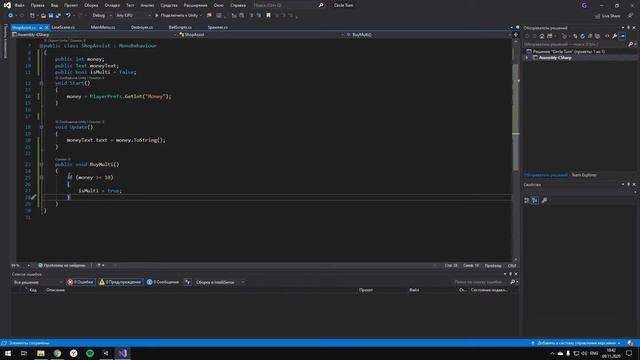Open the Debug configuration dropdown
The image size is (640, 360).
[x=101, y=16]
